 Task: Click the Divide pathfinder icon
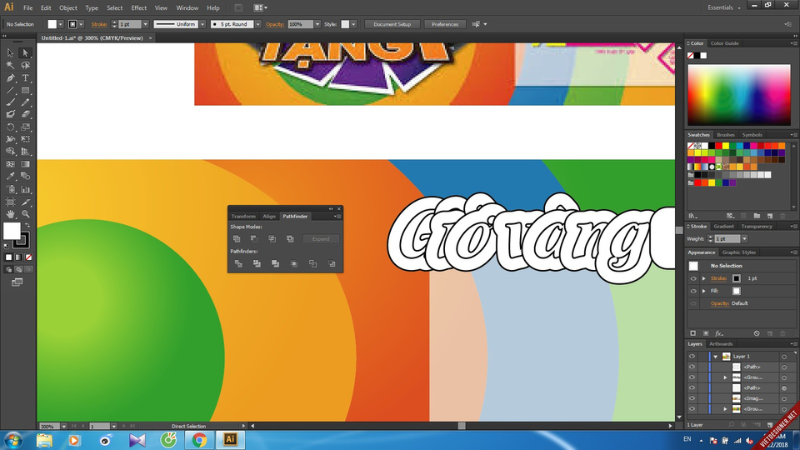[x=238, y=264]
